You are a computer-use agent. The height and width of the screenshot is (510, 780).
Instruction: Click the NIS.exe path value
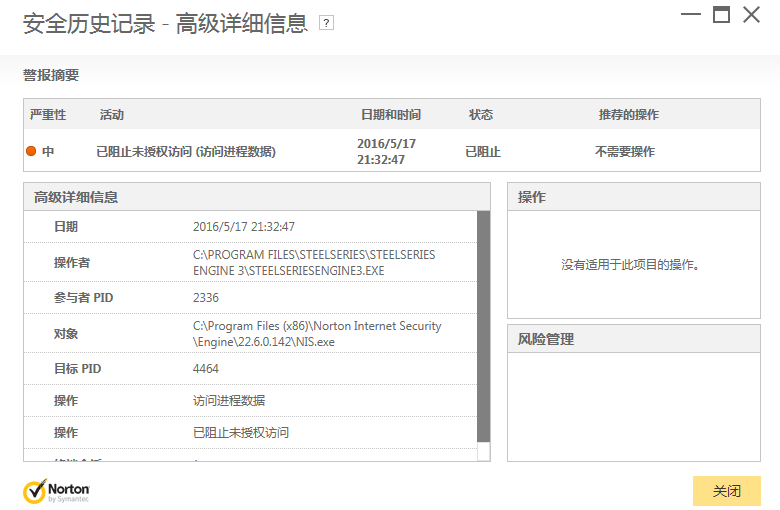[317, 334]
